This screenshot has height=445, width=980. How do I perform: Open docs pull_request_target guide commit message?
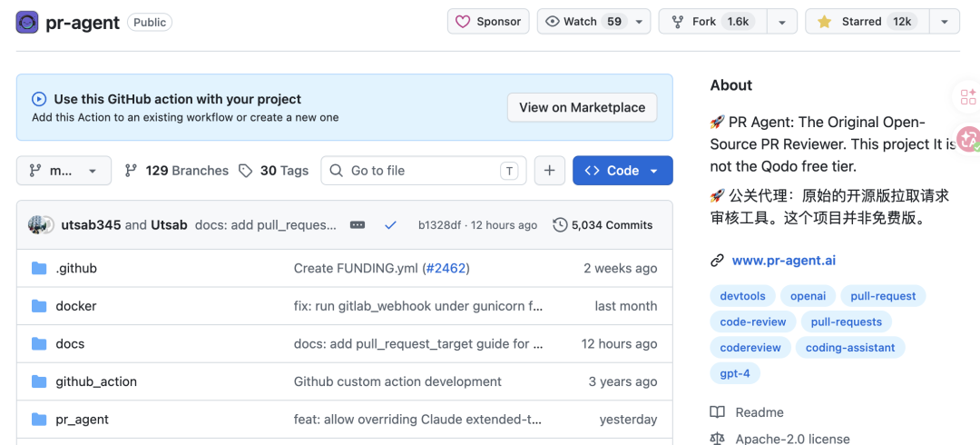(418, 343)
